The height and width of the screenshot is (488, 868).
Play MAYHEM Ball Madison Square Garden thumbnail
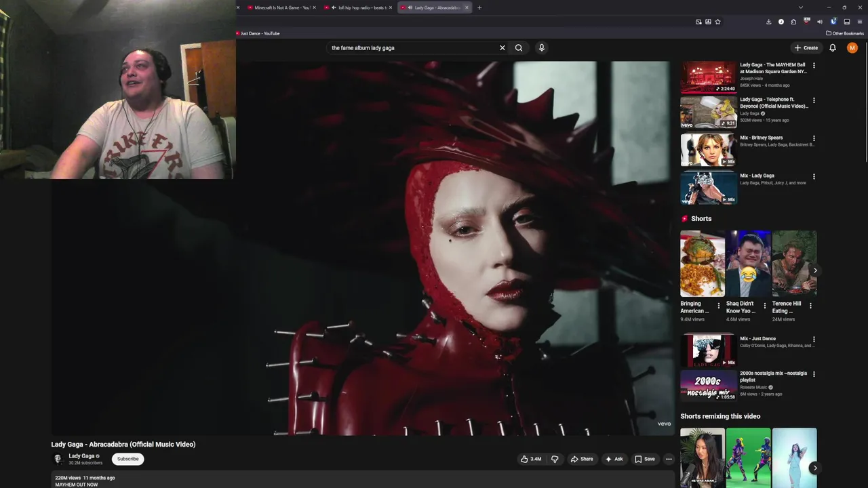[708, 77]
